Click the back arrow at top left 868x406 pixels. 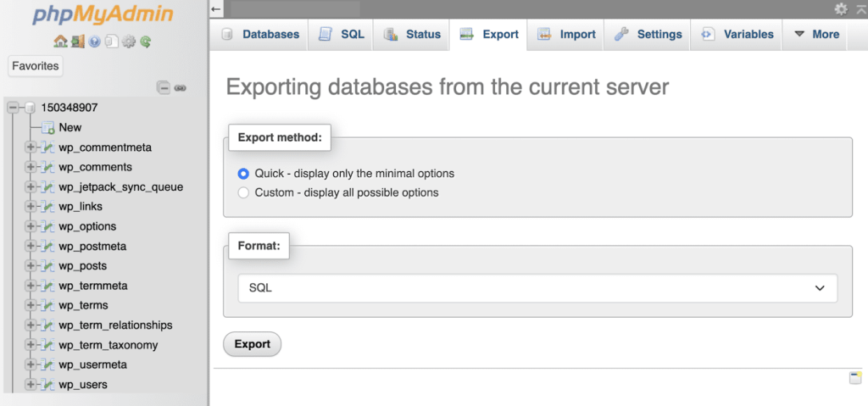tap(216, 8)
